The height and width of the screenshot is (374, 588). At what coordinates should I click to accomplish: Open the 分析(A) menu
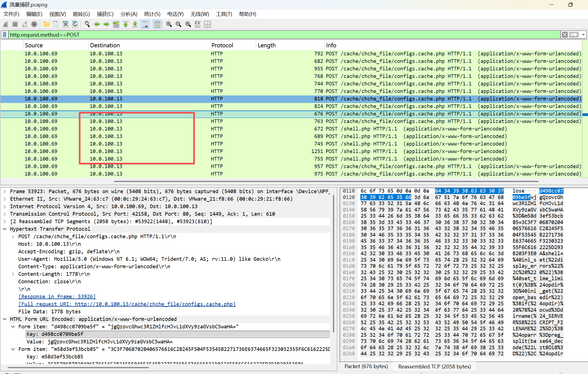tap(129, 14)
